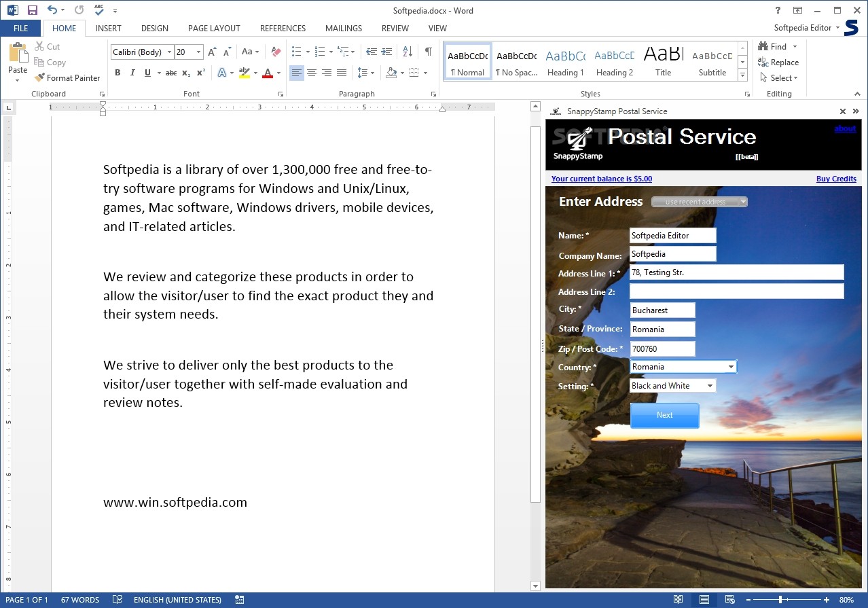Shrink the font size
Screen dimensions: 868x608
pos(228,52)
